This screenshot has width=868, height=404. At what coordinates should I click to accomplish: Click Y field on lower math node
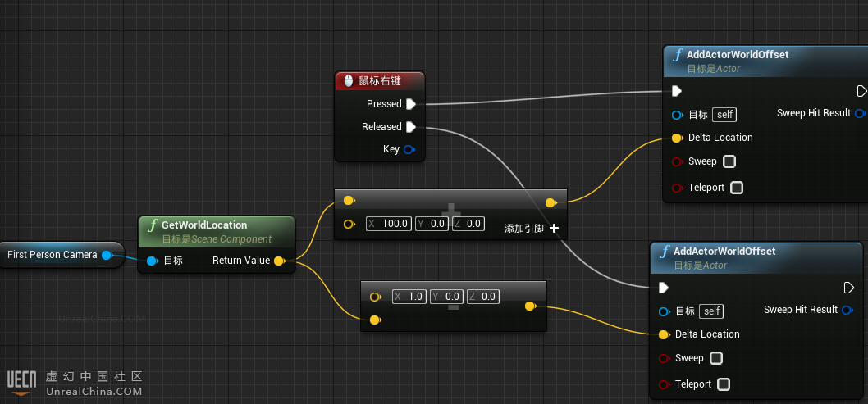click(x=446, y=297)
